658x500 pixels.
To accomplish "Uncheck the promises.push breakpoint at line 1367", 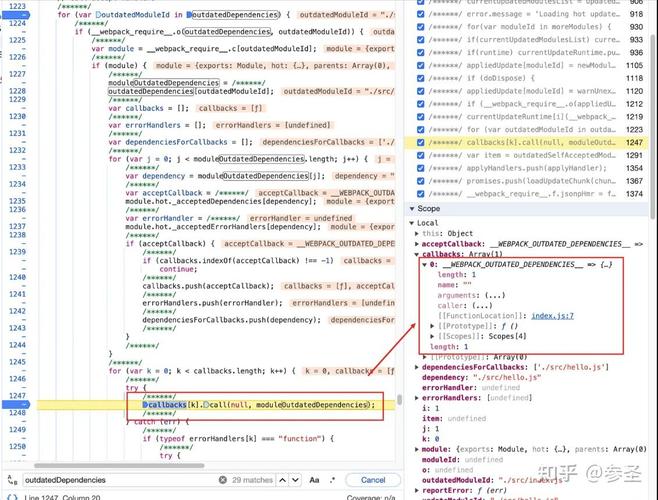I will point(420,181).
